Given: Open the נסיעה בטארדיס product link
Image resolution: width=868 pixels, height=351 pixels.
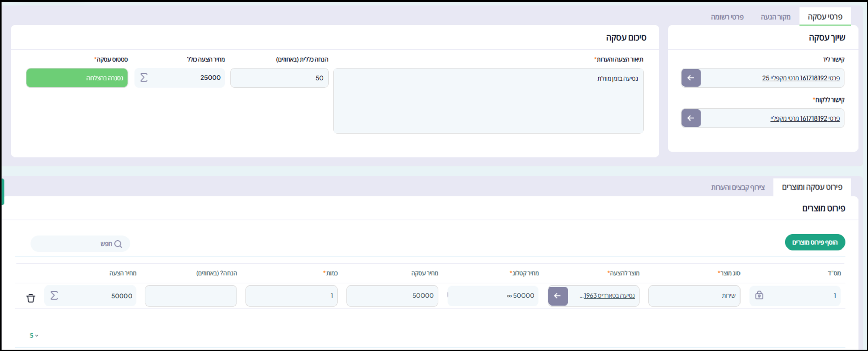Looking at the screenshot, I should point(609,296).
